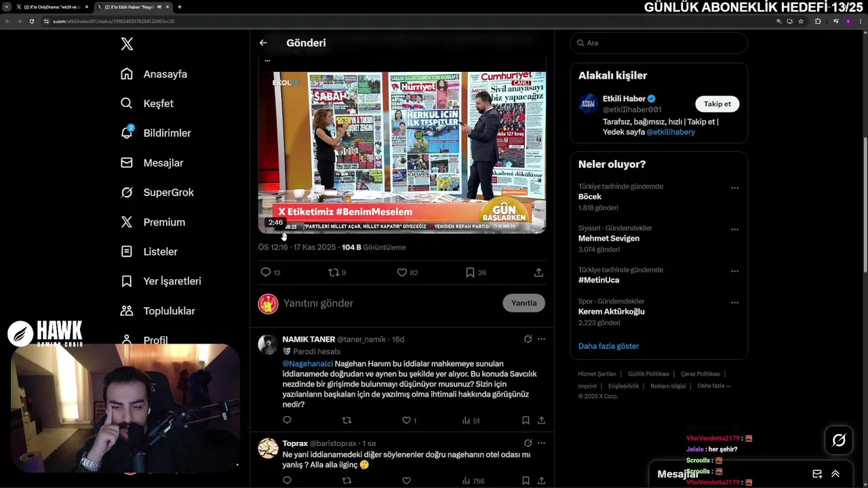Viewport: 868px width, 488px height.
Task: Open more options for Mehmet Sevigen trend
Action: 734,230
